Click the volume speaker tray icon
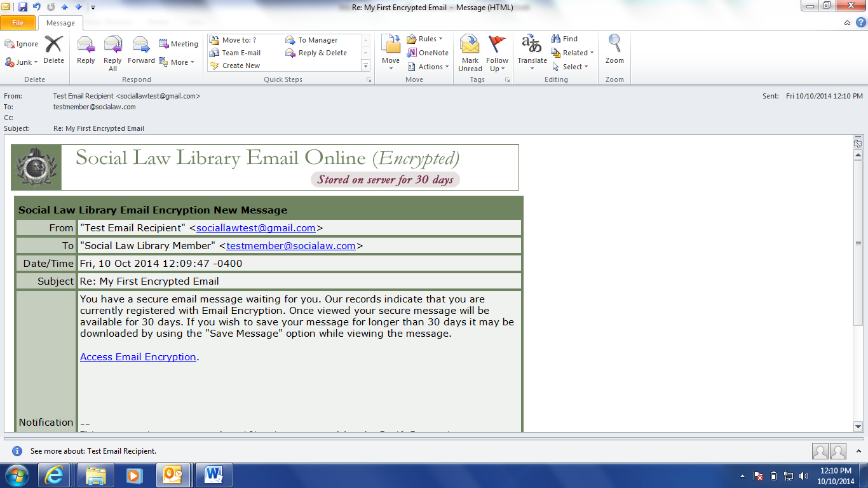 point(804,475)
